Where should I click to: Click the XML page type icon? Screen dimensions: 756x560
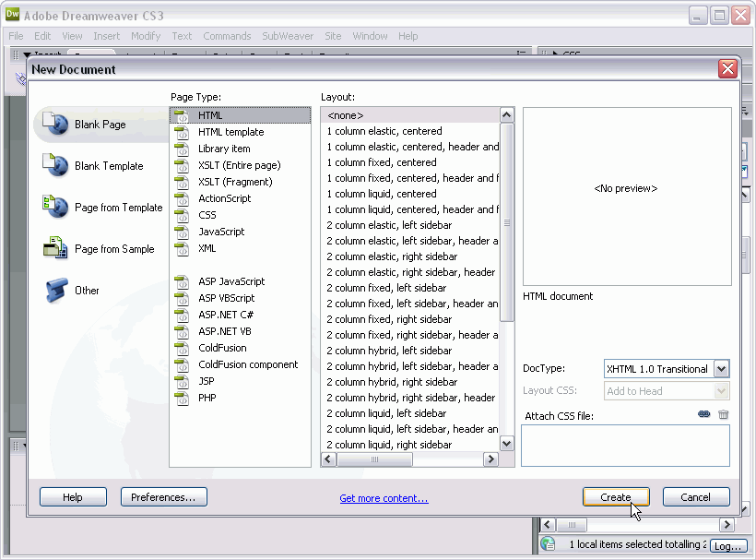click(x=182, y=248)
